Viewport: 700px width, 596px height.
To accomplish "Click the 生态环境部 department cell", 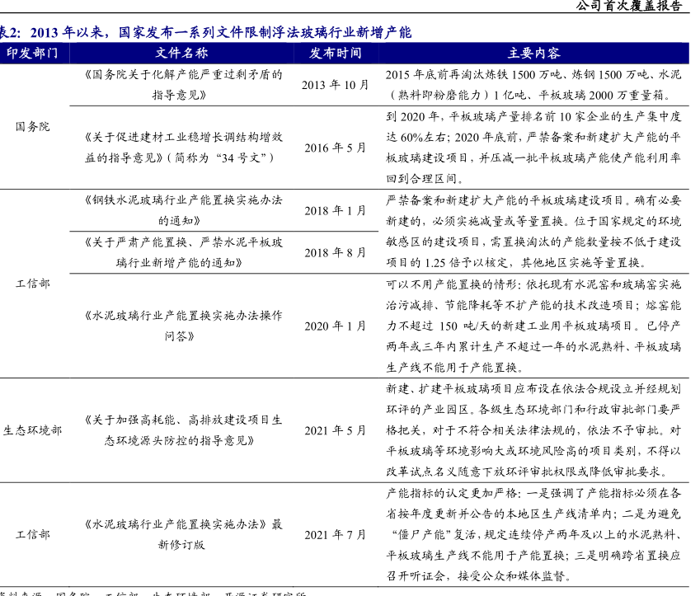I will point(32,430).
